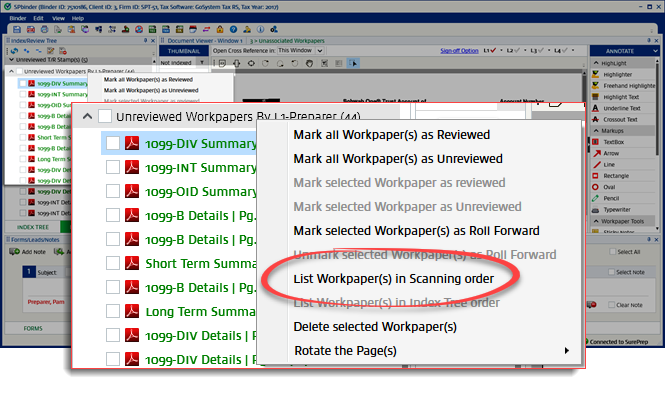Check the enlarged Short Term Summary checkbox
The width and height of the screenshot is (665, 394).
tap(112, 263)
